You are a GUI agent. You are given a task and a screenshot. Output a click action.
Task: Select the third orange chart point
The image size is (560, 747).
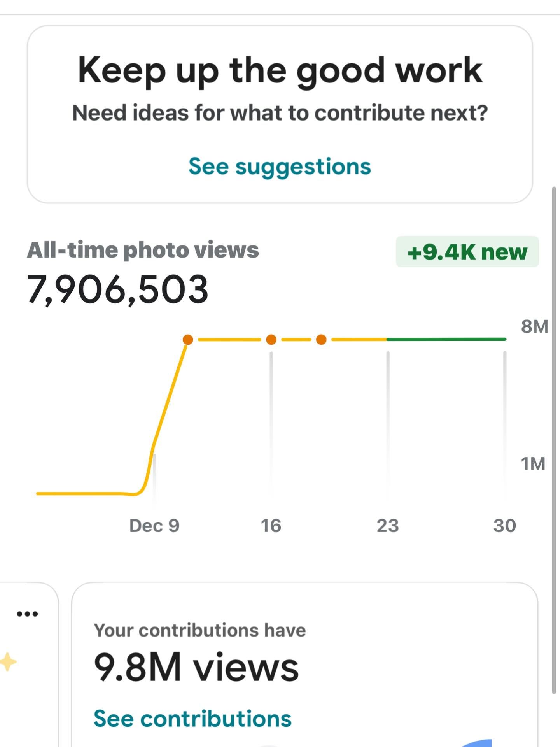[321, 340]
